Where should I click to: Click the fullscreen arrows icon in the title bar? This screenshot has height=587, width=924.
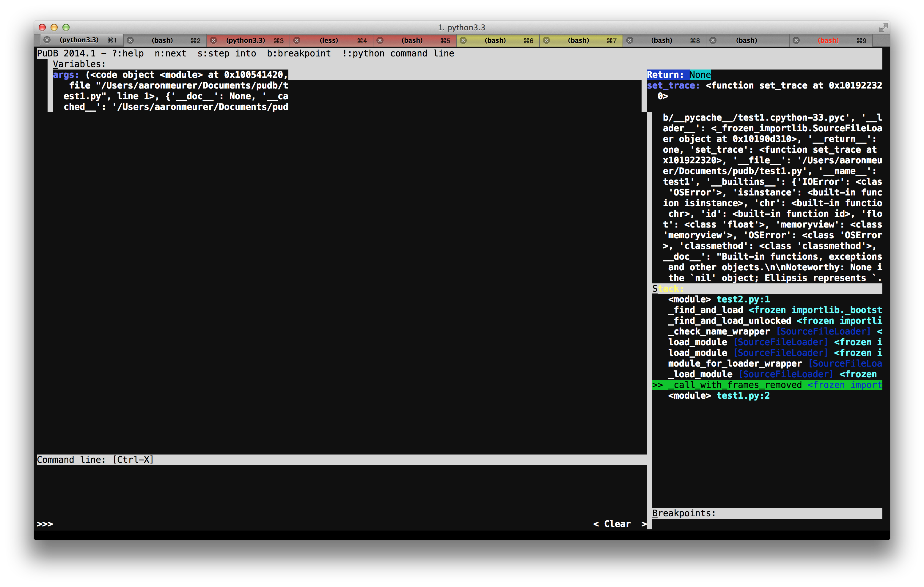[883, 28]
